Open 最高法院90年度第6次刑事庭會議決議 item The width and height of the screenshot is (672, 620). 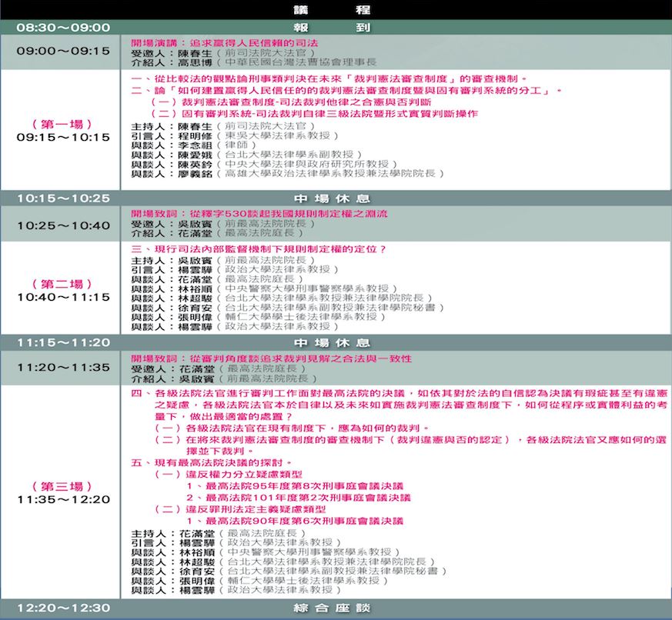[295, 521]
